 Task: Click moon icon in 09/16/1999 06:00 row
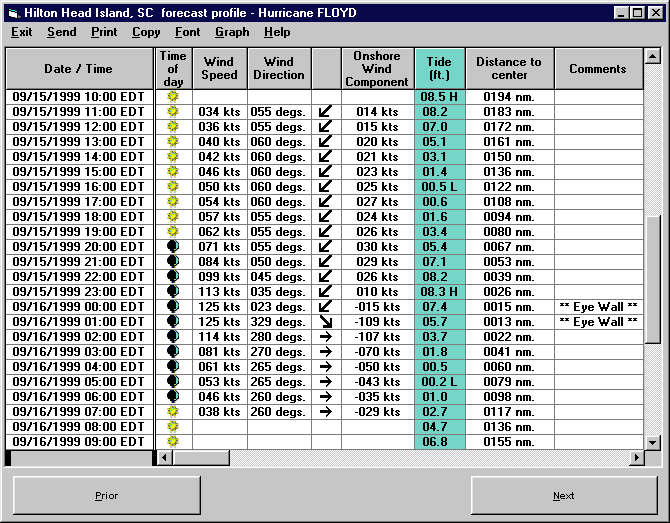click(173, 397)
